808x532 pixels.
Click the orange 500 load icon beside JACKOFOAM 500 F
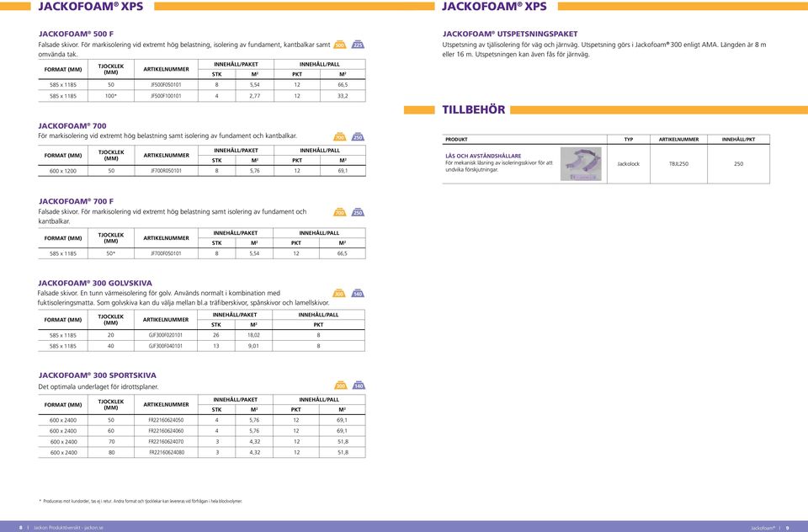(x=339, y=45)
